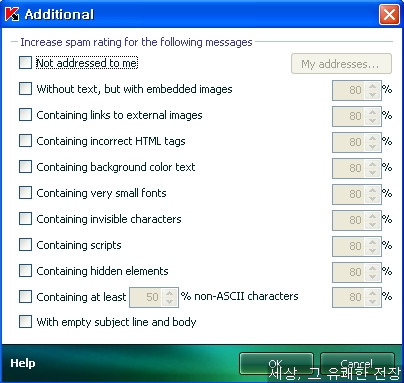Tick 'Containing at least' non-ASCII checkbox
This screenshot has width=404, height=383.
click(x=25, y=296)
